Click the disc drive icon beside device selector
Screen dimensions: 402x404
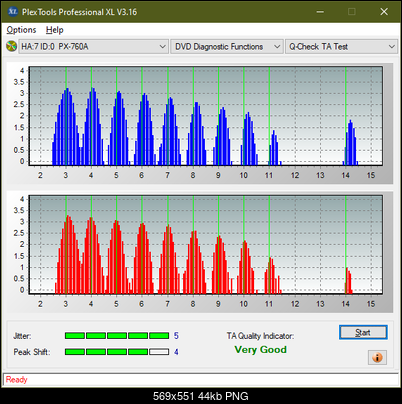(x=11, y=46)
